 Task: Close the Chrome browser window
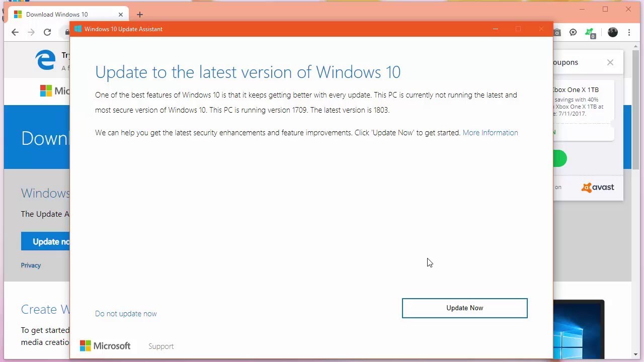[628, 9]
